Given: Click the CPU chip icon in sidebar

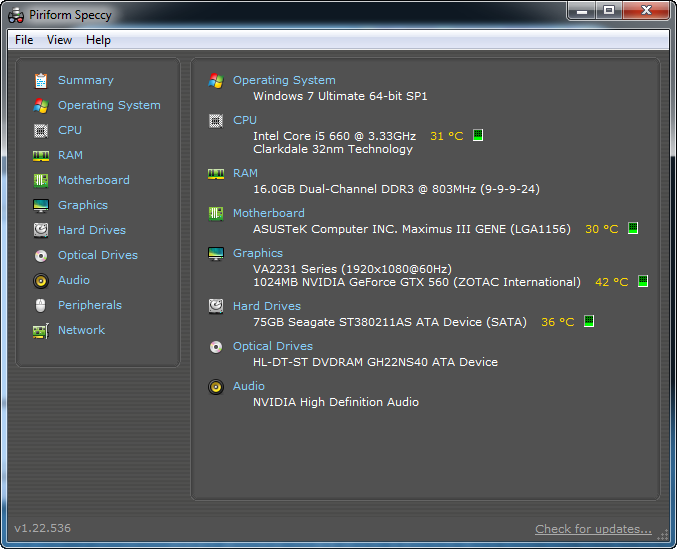Looking at the screenshot, I should 41,131.
